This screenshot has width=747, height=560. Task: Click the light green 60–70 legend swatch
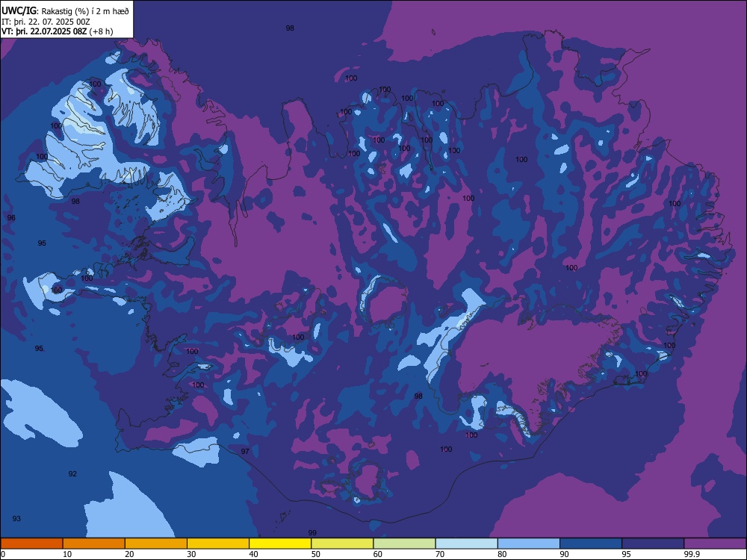404,544
